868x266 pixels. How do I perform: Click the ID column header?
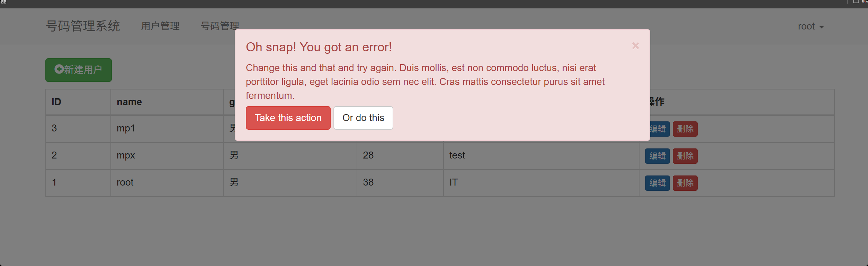(x=56, y=102)
